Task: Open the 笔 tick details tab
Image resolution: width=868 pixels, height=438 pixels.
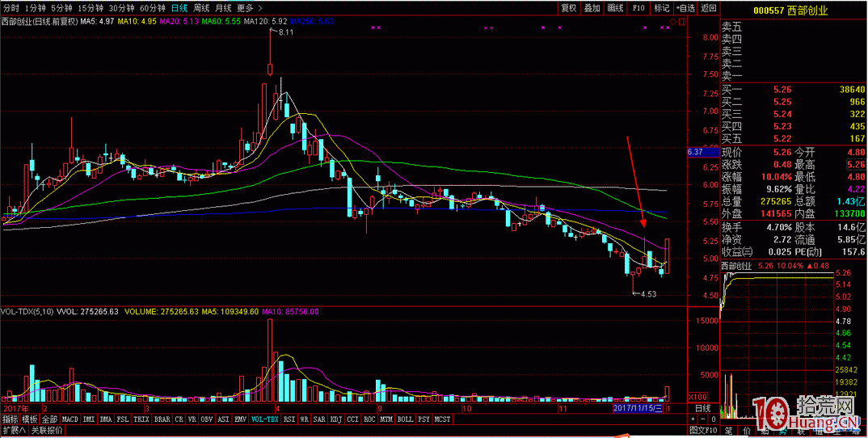Action: tap(729, 430)
